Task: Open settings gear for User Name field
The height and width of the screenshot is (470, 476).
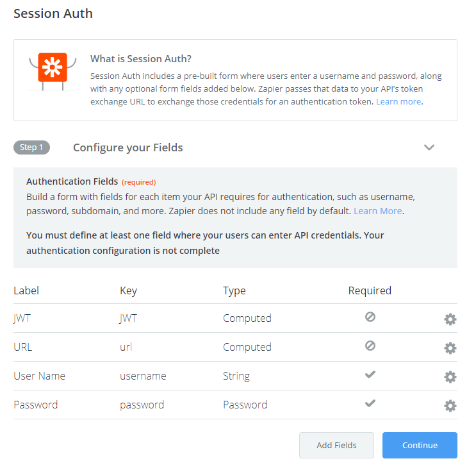Action: [x=450, y=377]
